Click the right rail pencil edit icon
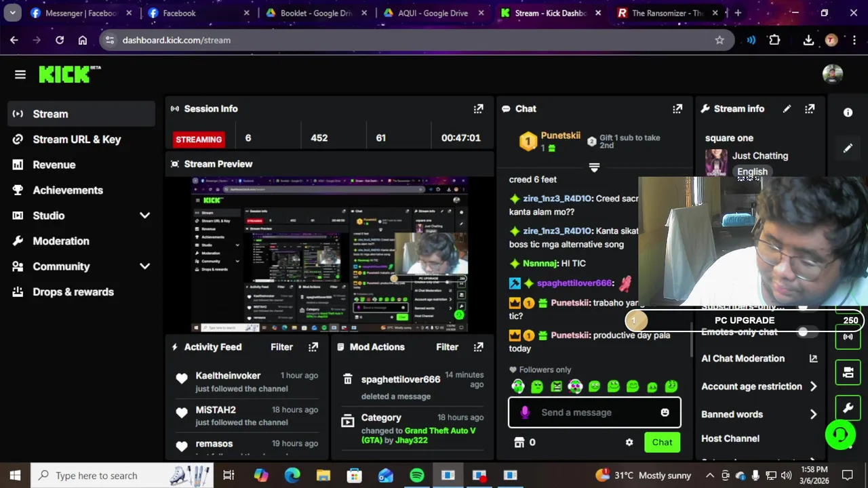 [848, 148]
